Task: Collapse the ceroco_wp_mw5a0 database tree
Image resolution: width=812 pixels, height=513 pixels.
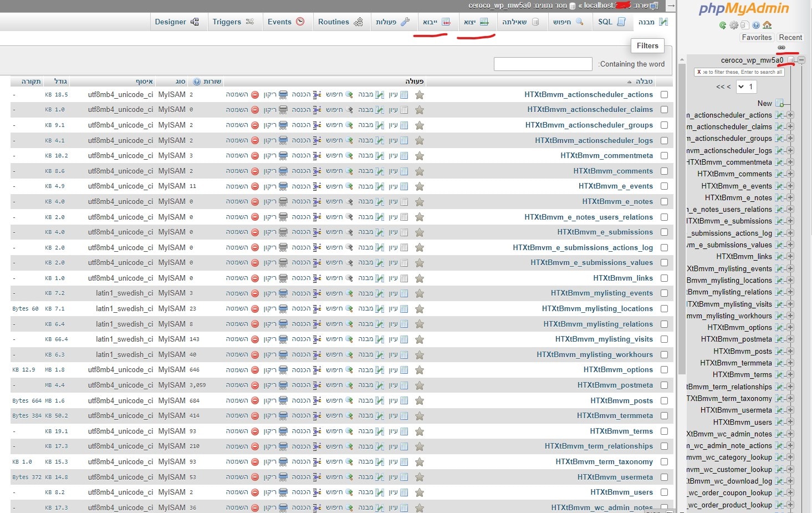Action: (x=801, y=60)
